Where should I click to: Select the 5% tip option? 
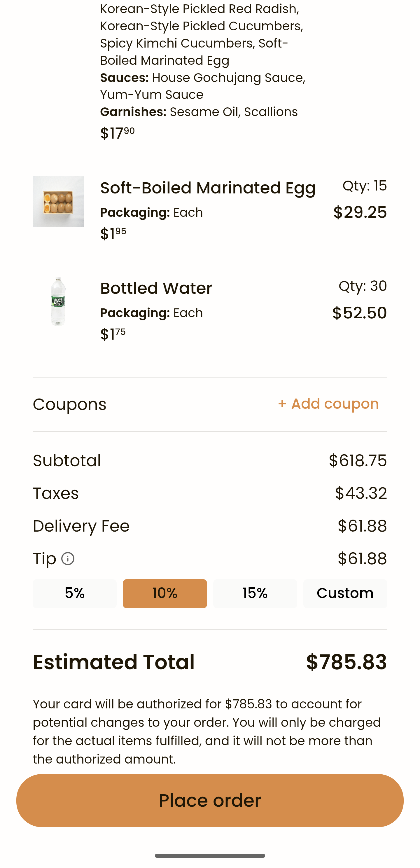point(75,593)
